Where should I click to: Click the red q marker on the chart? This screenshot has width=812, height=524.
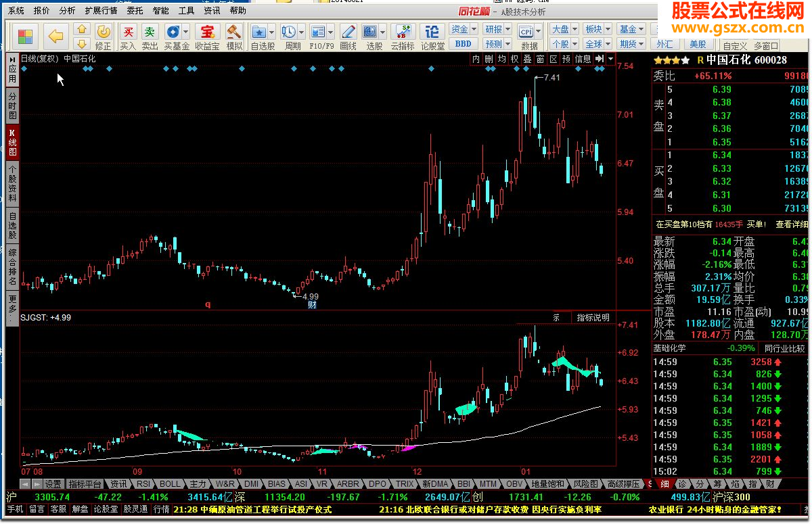208,304
